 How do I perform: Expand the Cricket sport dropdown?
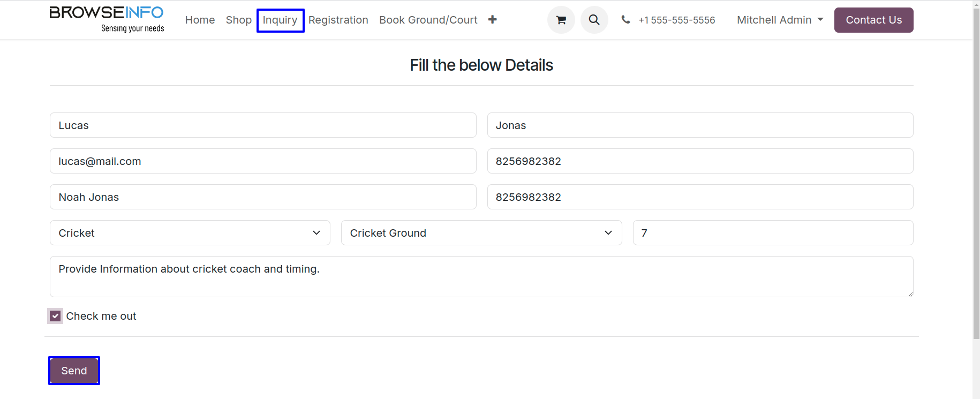click(x=190, y=233)
